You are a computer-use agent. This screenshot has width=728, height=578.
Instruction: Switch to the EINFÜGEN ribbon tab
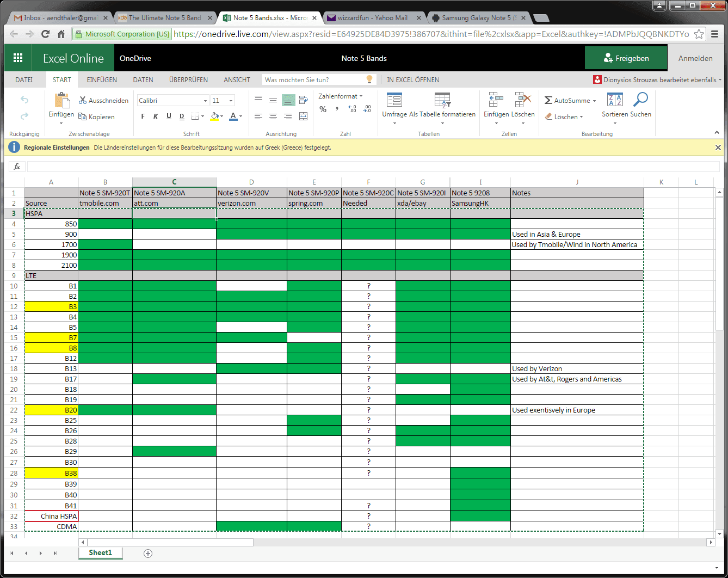pos(102,79)
